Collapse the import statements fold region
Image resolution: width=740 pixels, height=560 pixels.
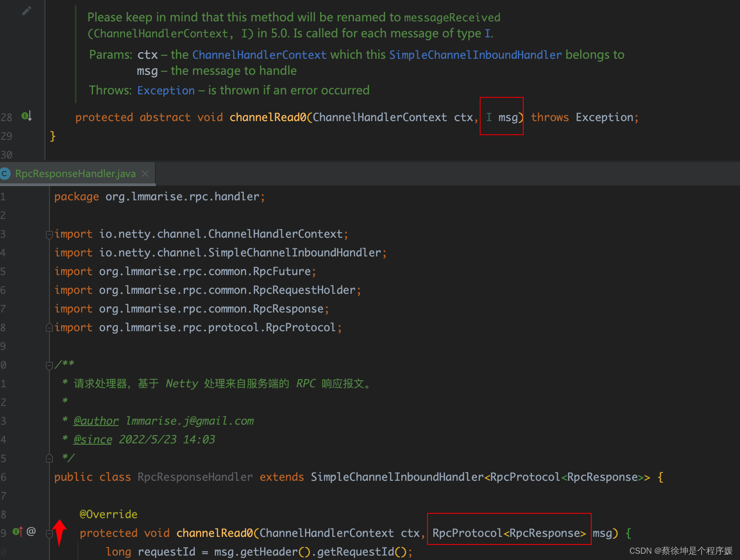49,234
